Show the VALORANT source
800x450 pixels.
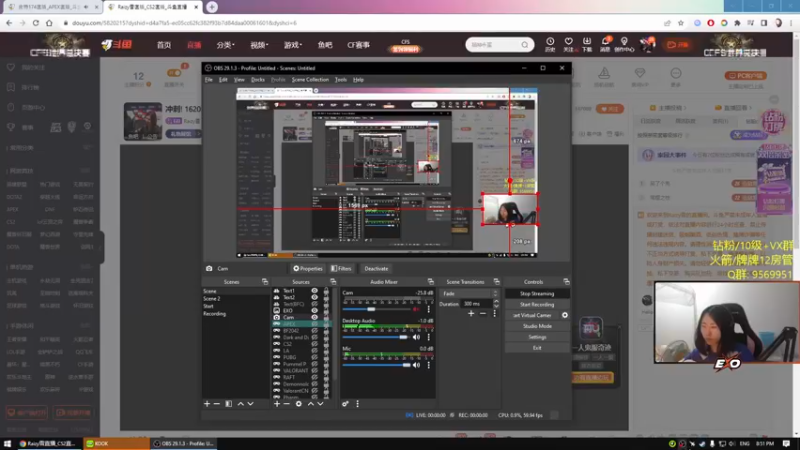click(314, 370)
